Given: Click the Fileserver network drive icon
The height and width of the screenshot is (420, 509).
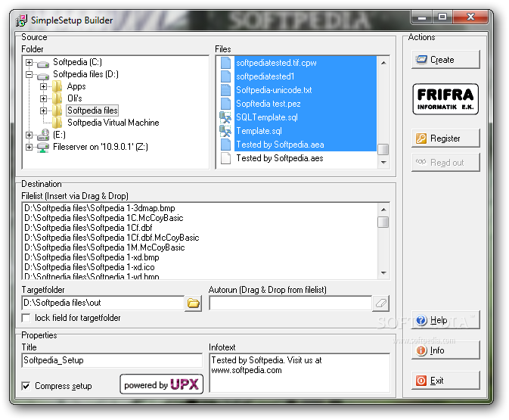Looking at the screenshot, I should tap(42, 147).
